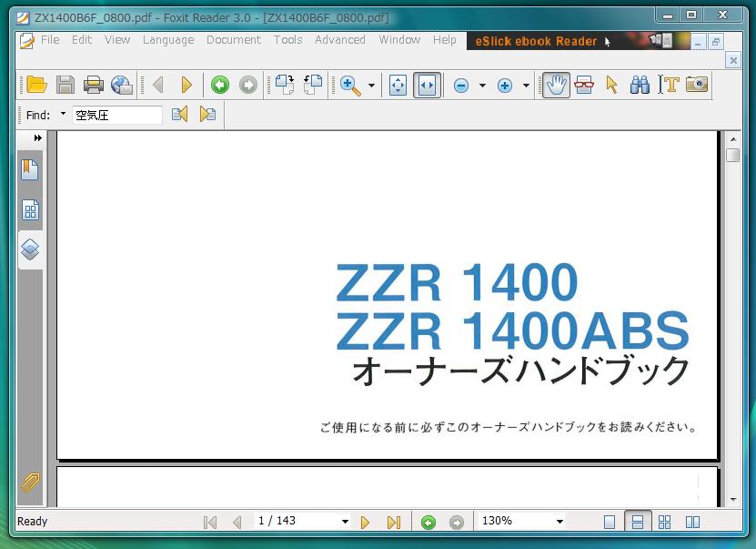This screenshot has width=756, height=549.
Task: Switch to Continuous page layout
Action: (x=638, y=522)
